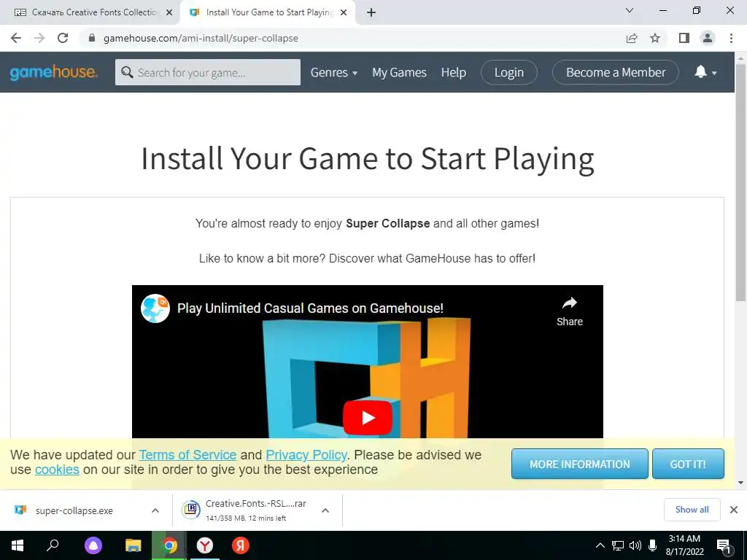
Task: Open the tab search chevron
Action: pyautogui.click(x=630, y=10)
